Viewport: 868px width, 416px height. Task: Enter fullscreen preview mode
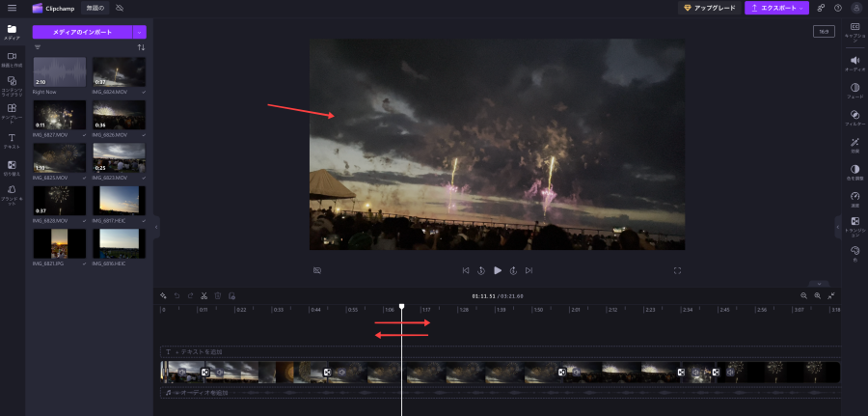(677, 270)
